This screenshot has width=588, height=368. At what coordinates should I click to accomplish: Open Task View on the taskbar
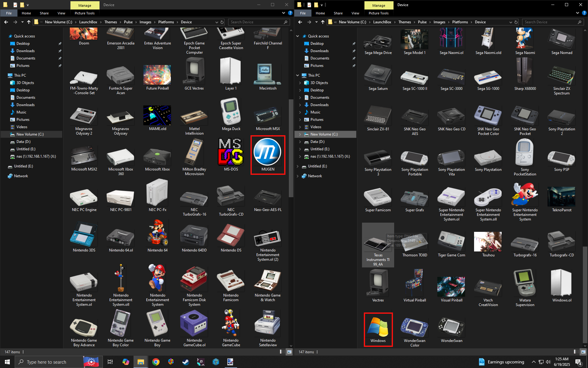[x=110, y=362]
